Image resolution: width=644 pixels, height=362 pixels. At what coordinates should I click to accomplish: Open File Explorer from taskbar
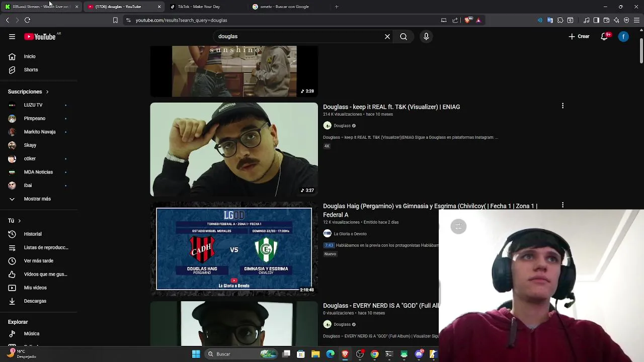tap(315, 354)
